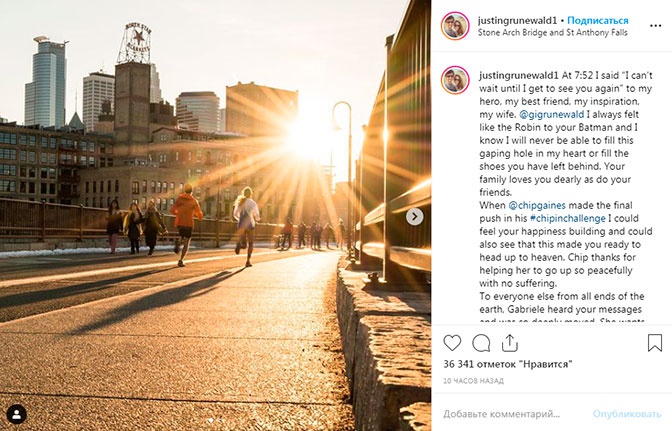
Task: Follow the account via Подписаться
Action: click(x=597, y=20)
